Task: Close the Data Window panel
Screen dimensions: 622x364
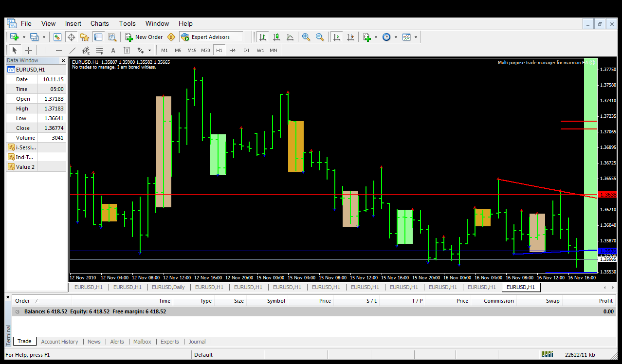Action: (x=63, y=61)
